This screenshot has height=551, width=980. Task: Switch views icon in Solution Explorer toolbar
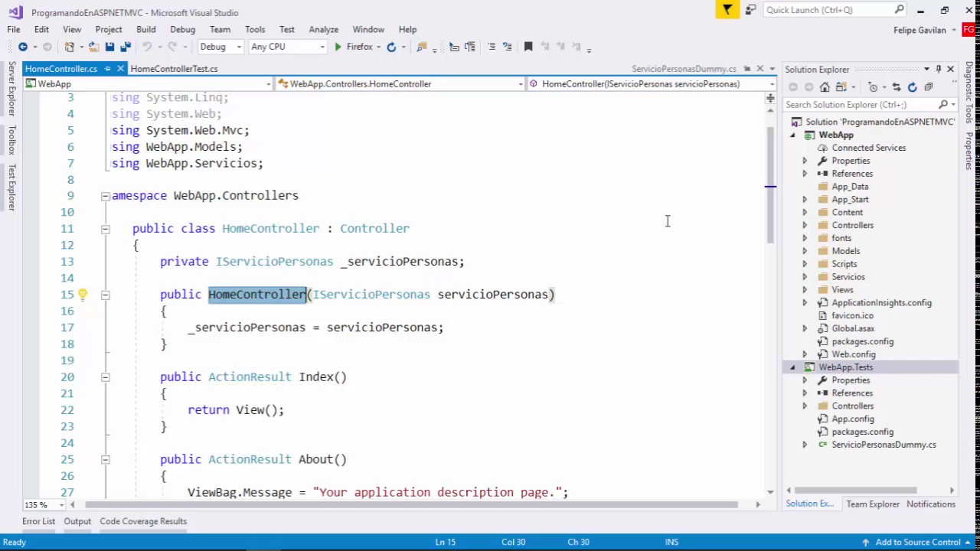[841, 86]
